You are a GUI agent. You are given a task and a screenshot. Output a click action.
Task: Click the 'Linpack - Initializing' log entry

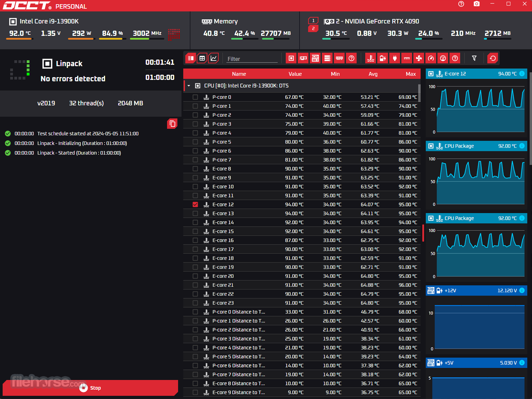tap(82, 143)
